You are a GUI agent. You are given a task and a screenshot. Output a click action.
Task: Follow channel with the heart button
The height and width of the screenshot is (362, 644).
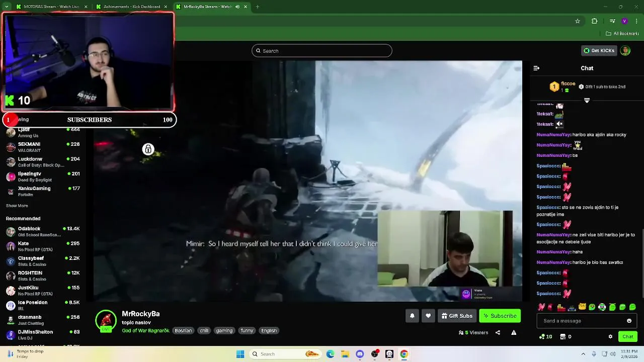[428, 316]
